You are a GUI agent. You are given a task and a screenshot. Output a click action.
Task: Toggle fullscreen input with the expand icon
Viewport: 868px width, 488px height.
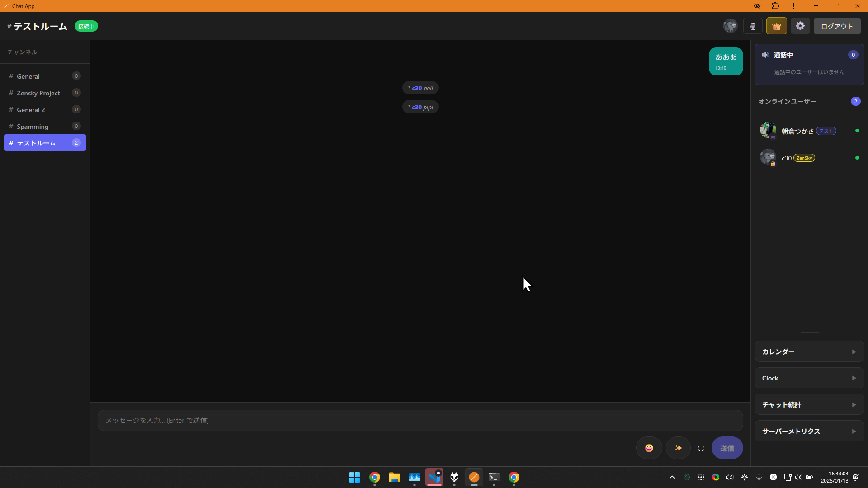[701, 448]
